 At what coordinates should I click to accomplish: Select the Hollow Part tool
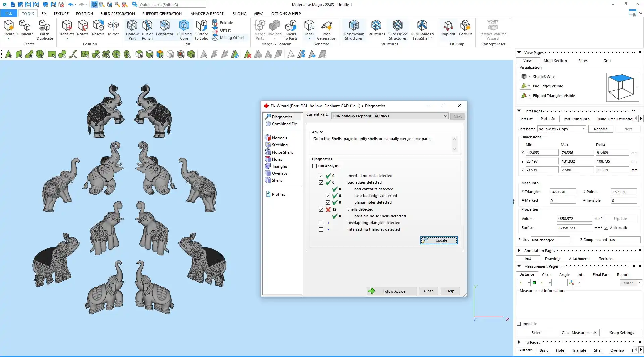(132, 29)
